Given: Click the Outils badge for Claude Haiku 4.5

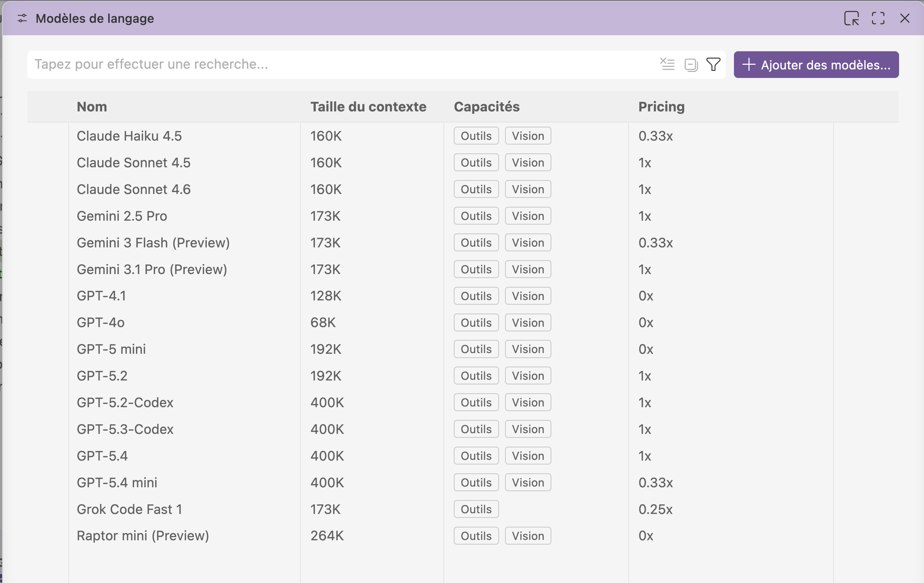Looking at the screenshot, I should pyautogui.click(x=476, y=136).
